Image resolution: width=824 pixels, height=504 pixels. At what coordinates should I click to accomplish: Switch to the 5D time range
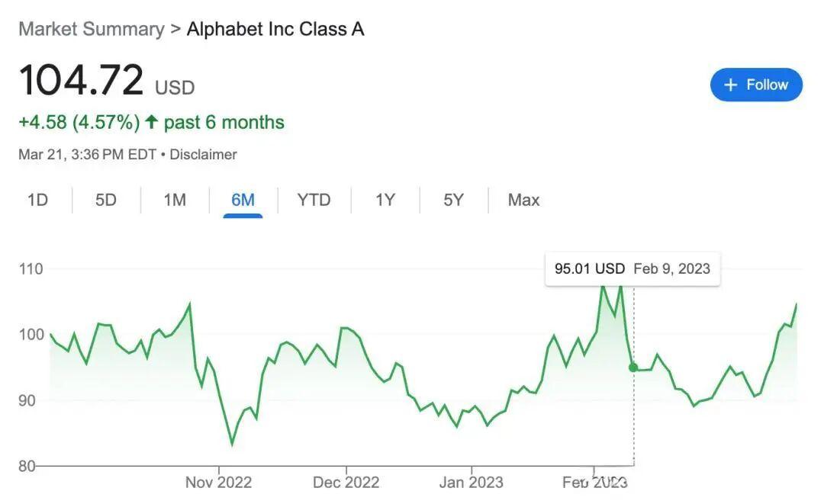tap(106, 200)
